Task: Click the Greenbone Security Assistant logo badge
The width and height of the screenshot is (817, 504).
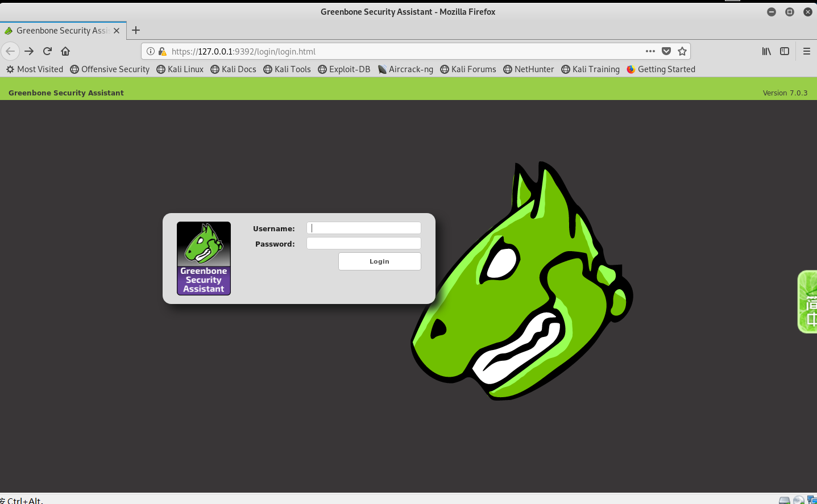Action: tap(204, 259)
